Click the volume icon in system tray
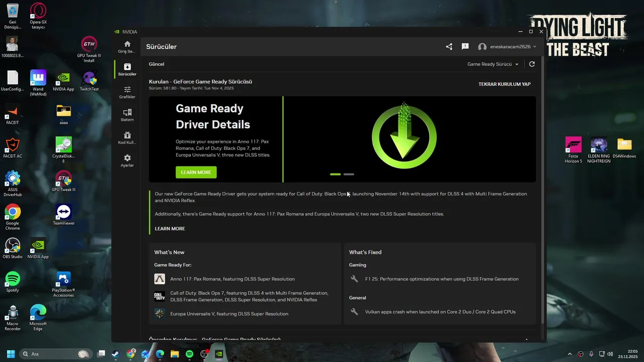Screen dimensions: 644x362 (x=610, y=354)
